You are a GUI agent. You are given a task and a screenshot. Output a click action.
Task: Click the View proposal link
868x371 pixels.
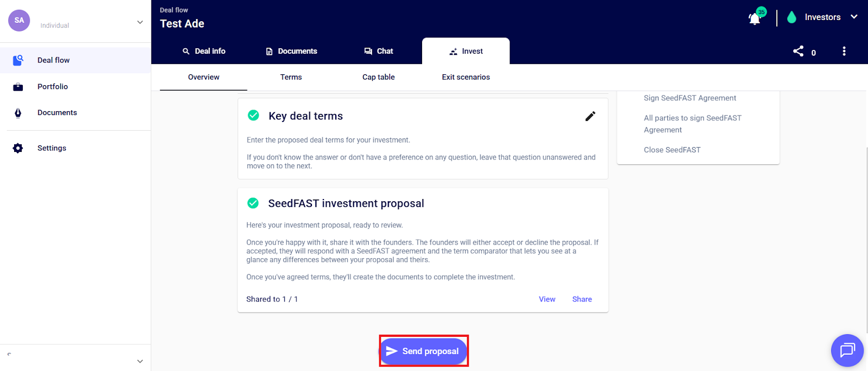[x=547, y=299]
